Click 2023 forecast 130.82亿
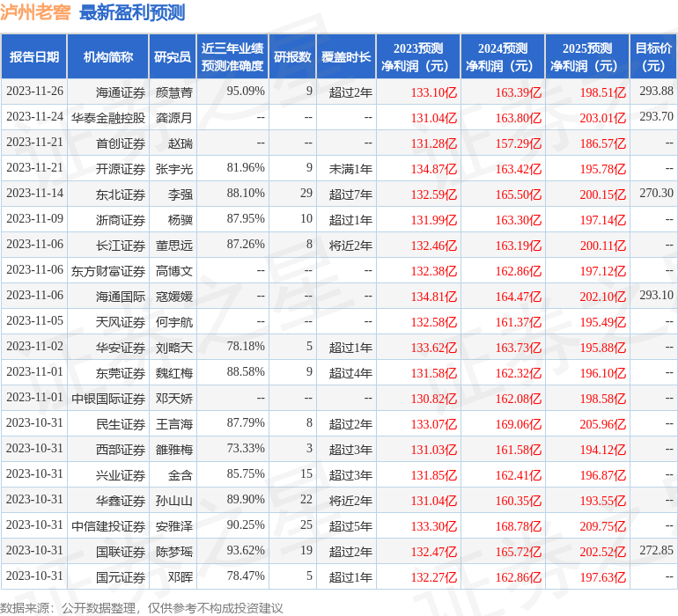The image size is (678, 616). coord(434,398)
